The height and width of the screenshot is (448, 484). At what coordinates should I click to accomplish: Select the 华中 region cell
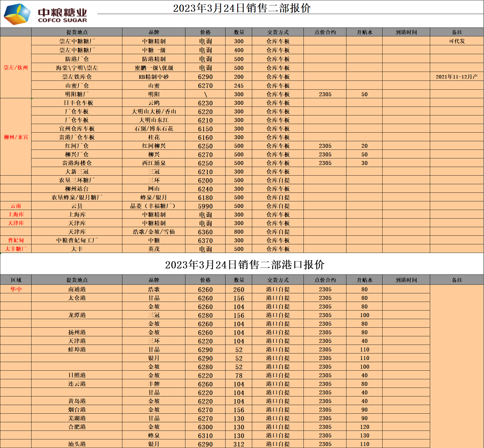pos(16,289)
